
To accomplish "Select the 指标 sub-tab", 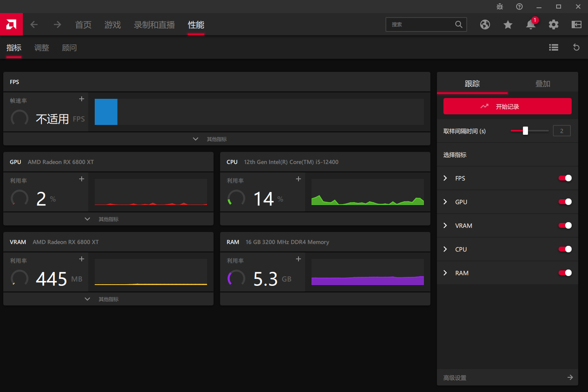I will 14,48.
